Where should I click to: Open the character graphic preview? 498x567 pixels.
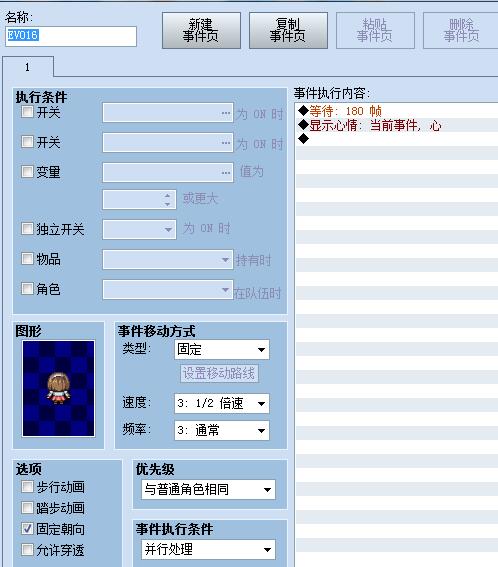click(x=59, y=389)
